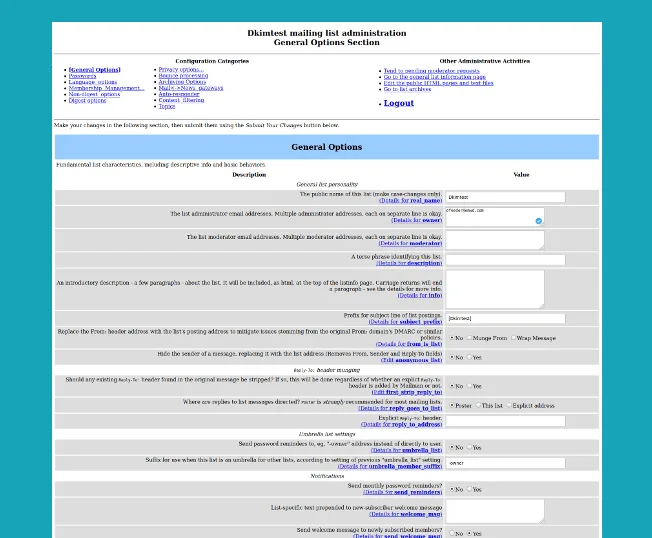Open Details for owner
The width and height of the screenshot is (652, 538).
point(416,220)
